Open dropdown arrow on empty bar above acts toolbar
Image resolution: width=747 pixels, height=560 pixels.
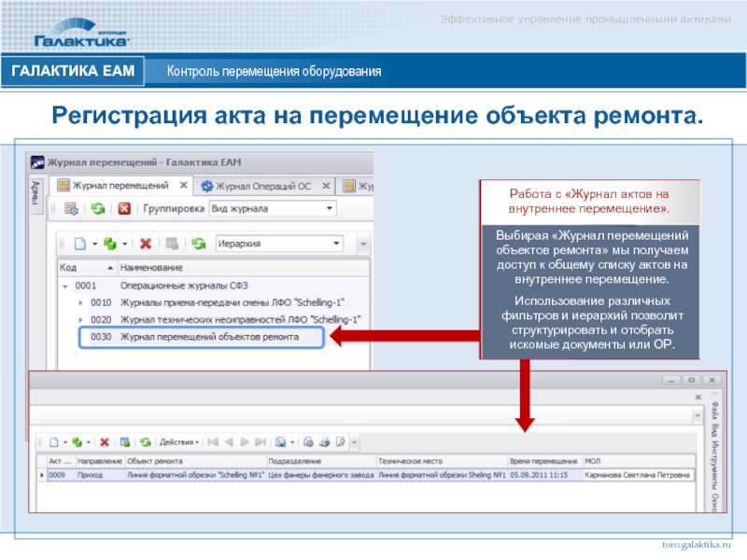point(698,415)
